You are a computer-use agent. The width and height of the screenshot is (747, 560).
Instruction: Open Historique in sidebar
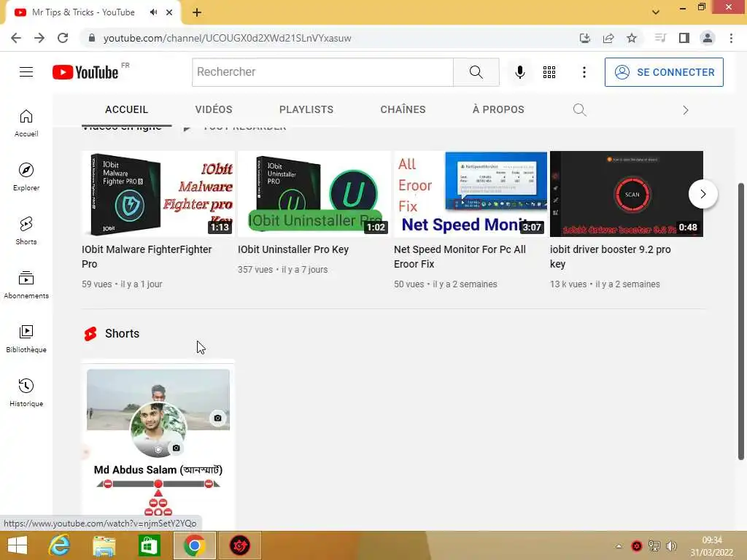click(x=26, y=393)
